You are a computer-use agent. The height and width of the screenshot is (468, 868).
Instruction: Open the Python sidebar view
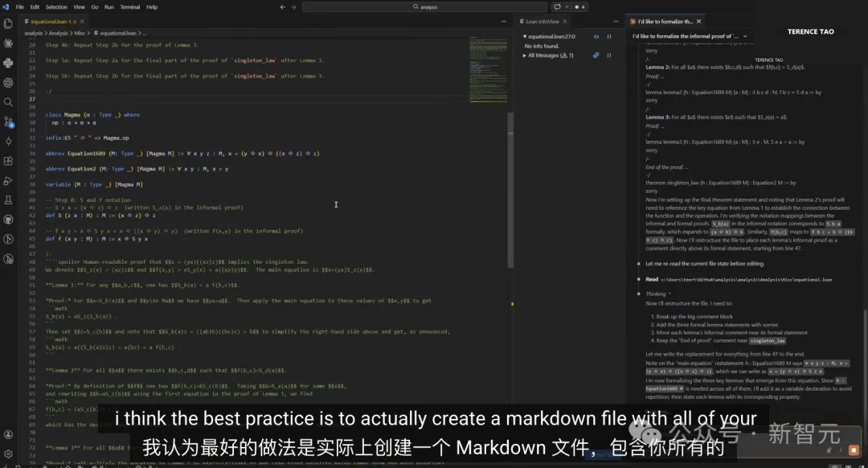(x=8, y=63)
